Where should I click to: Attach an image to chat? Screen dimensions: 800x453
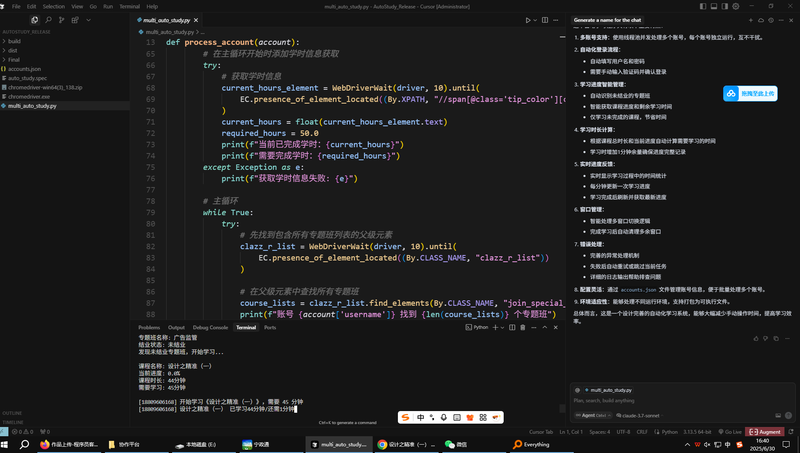tap(778, 415)
